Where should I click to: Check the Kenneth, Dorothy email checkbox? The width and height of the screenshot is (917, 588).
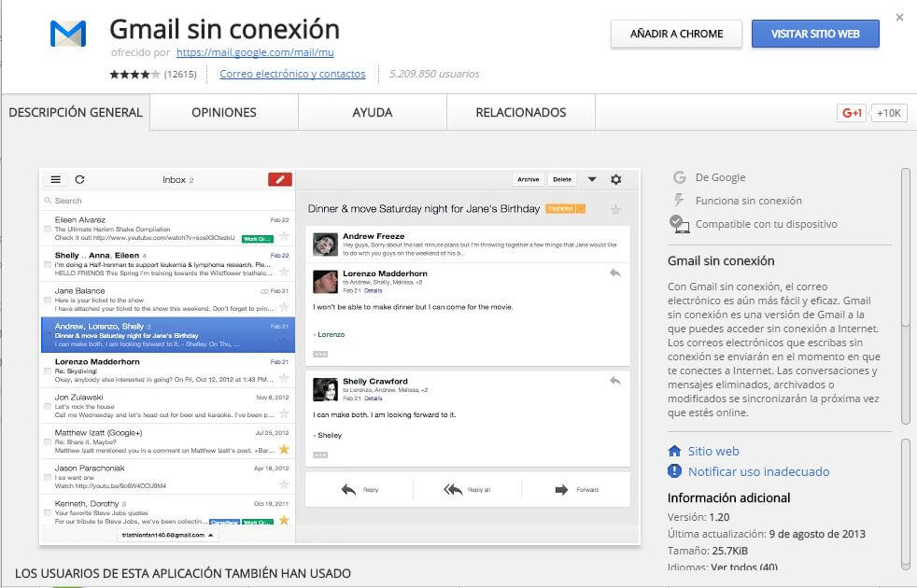(48, 512)
